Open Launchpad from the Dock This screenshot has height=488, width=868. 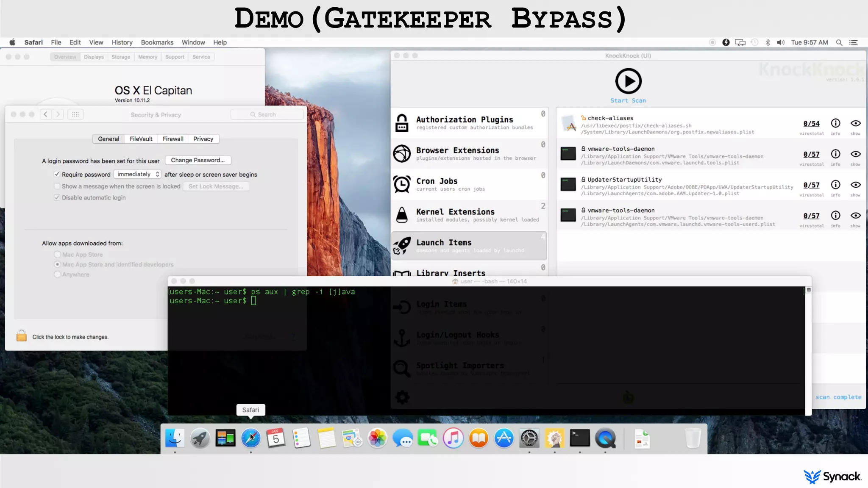pos(200,438)
